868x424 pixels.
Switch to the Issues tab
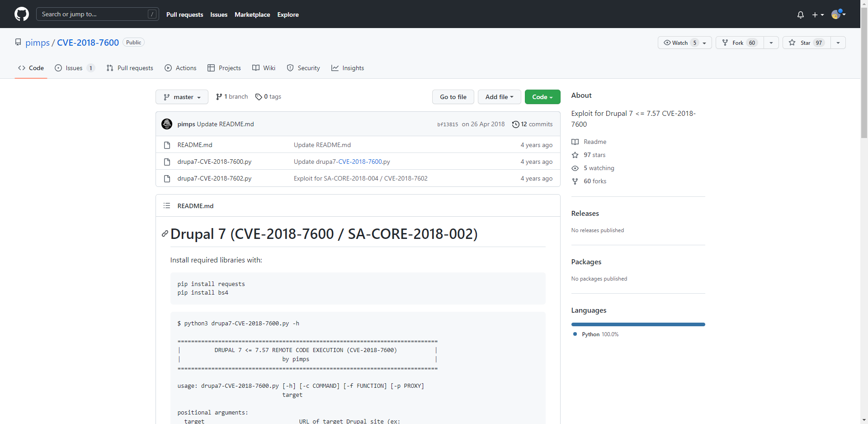75,68
